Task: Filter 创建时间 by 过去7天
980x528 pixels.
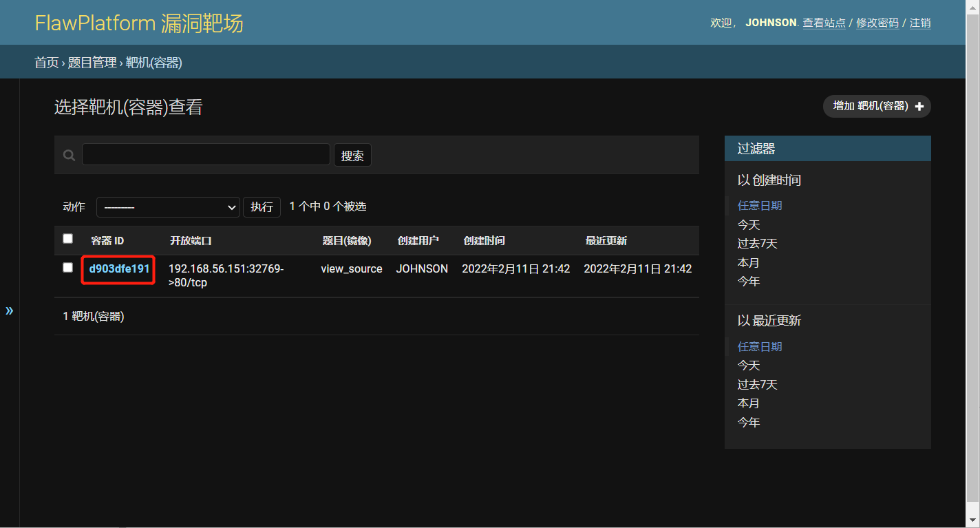Action: pyautogui.click(x=758, y=243)
